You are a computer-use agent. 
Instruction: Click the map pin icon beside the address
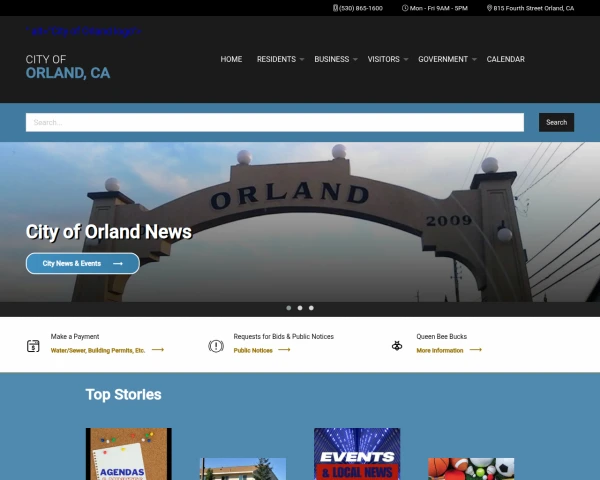pyautogui.click(x=489, y=8)
